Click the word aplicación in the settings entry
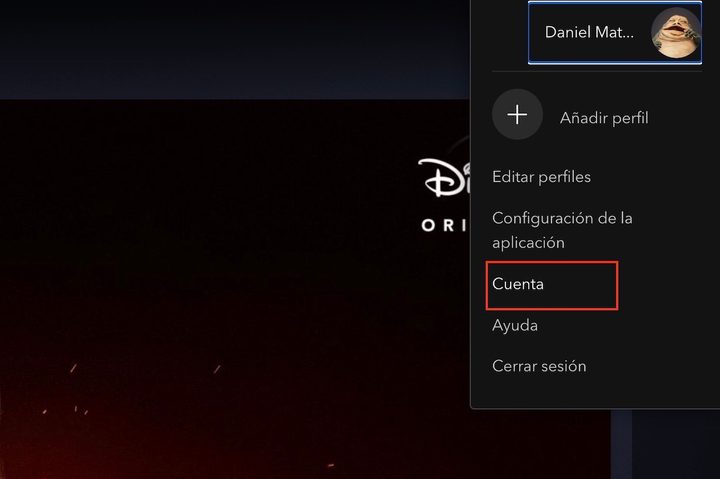Image resolution: width=720 pixels, height=479 pixels. click(528, 242)
